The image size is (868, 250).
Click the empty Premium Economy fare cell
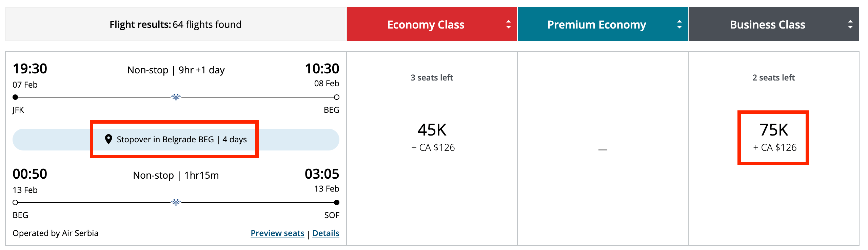click(x=603, y=149)
